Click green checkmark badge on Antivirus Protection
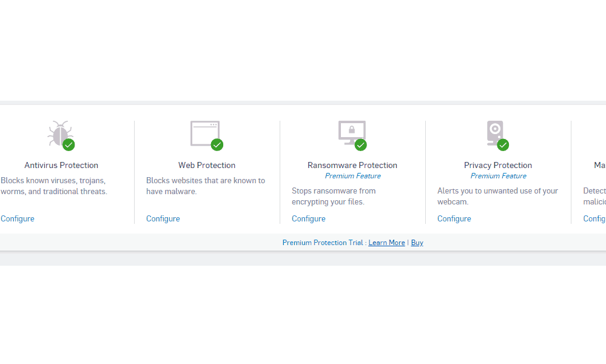The height and width of the screenshot is (364, 606). [69, 145]
